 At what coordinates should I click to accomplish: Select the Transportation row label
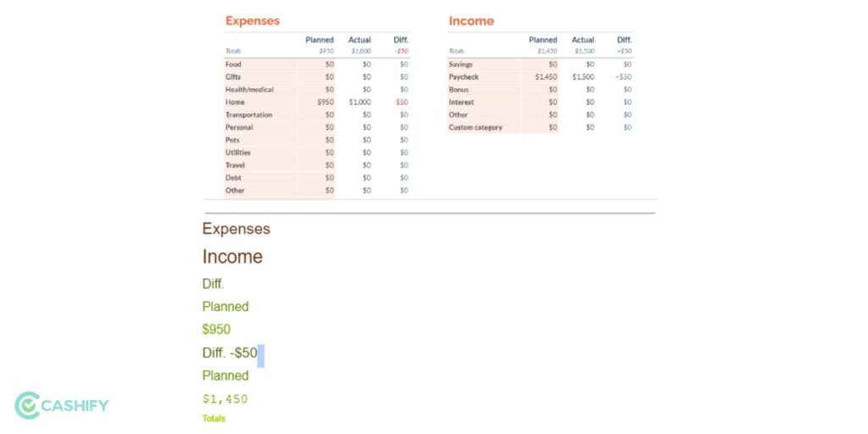[248, 115]
